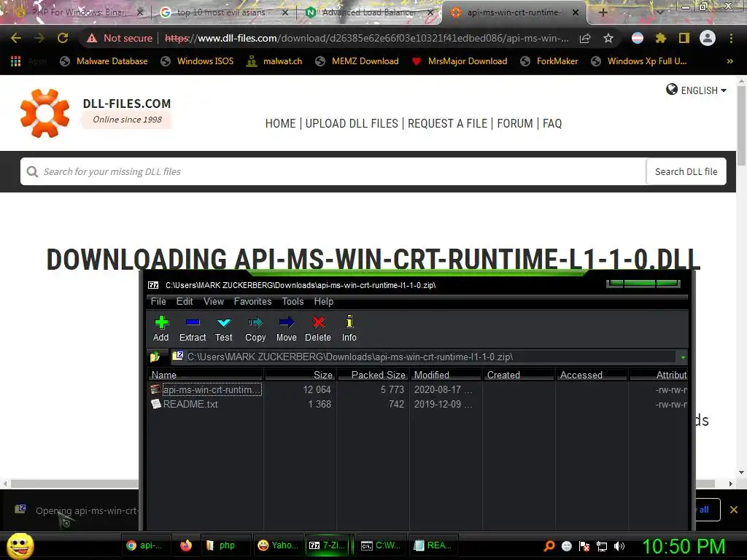
Task: Open the Chrome extensions puzzle icon
Action: pyautogui.click(x=660, y=38)
